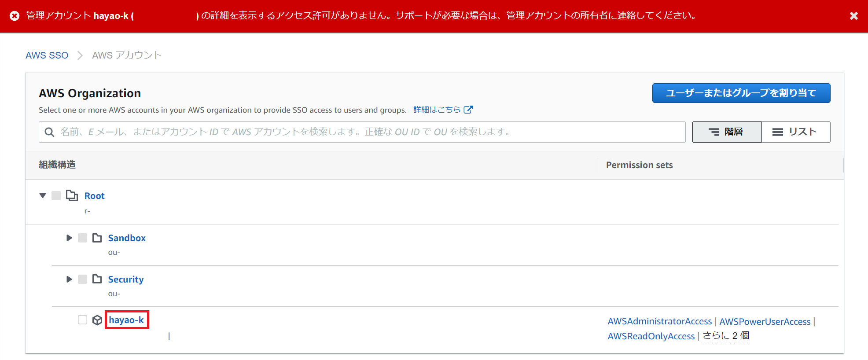This screenshot has height=360, width=868.
Task: Open the AWSPowerUserAccess permission set
Action: (x=765, y=322)
